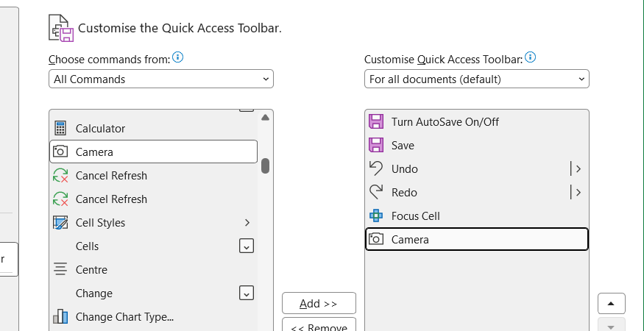
Task: Select the Save label in the toolbar list
Action: (403, 146)
